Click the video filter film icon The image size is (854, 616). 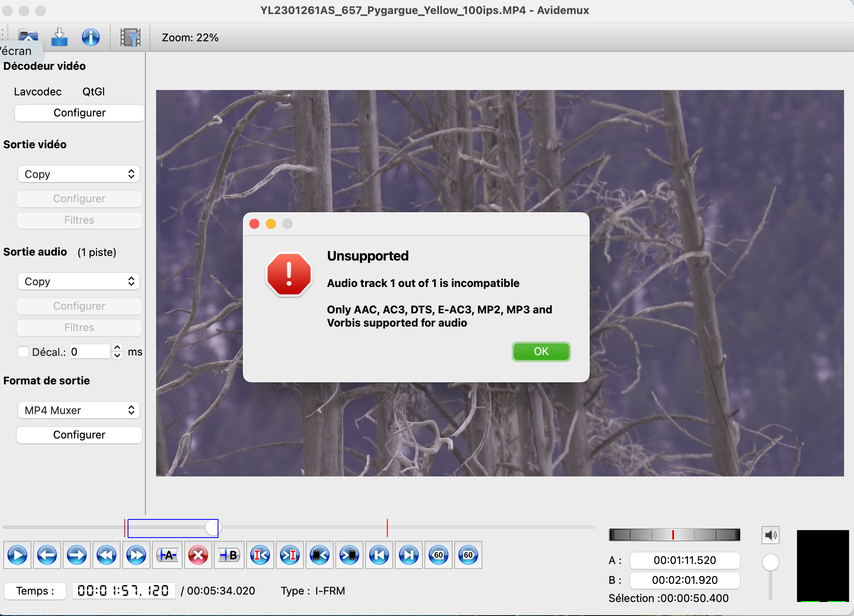click(130, 38)
